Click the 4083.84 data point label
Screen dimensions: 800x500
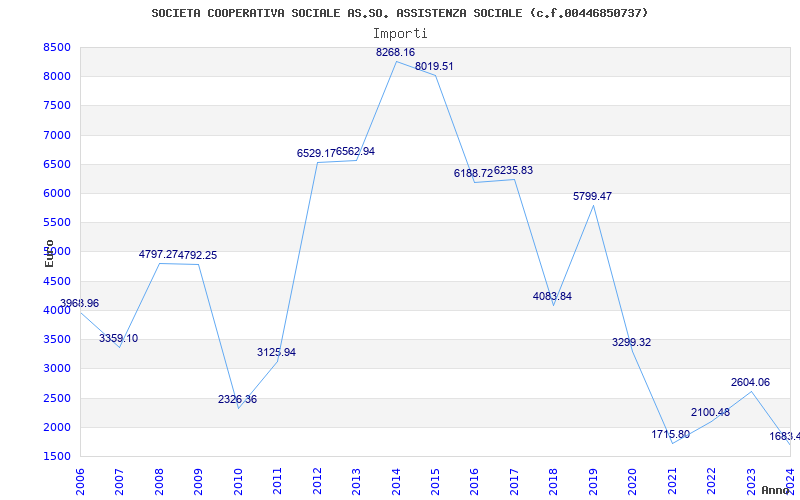(553, 296)
